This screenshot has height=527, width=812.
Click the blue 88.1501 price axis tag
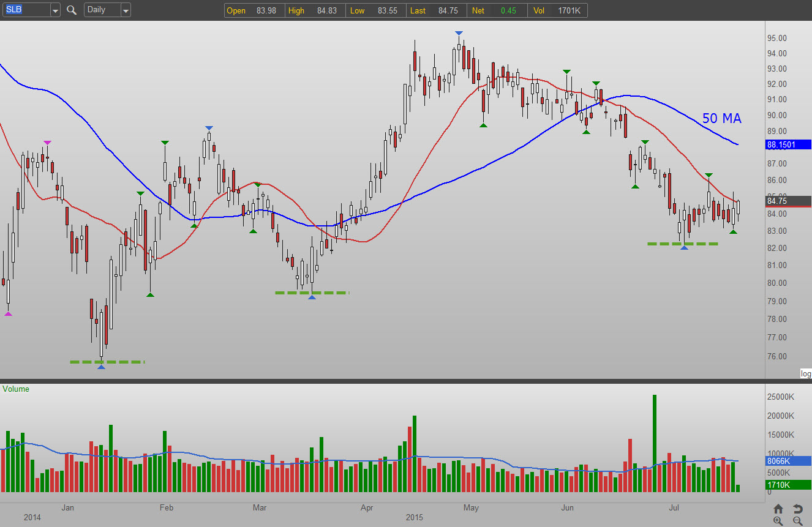pos(788,145)
